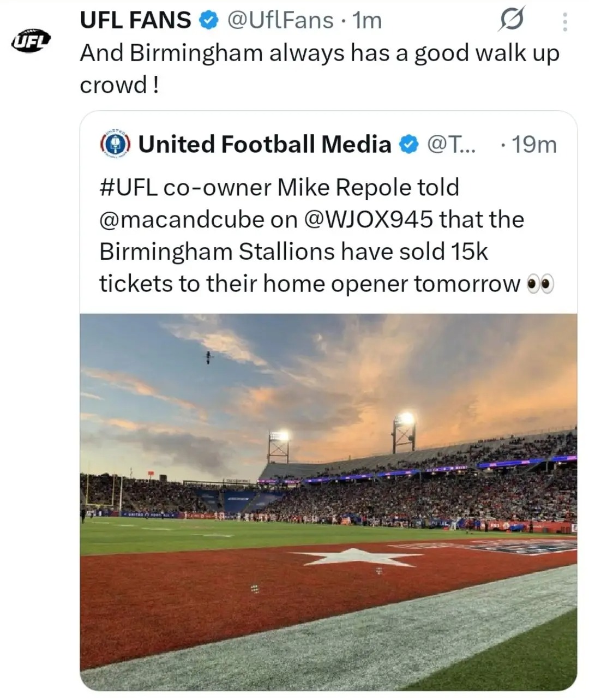The height and width of the screenshot is (700, 589).
Task: Open the #UFL hashtag
Action: pos(128,188)
